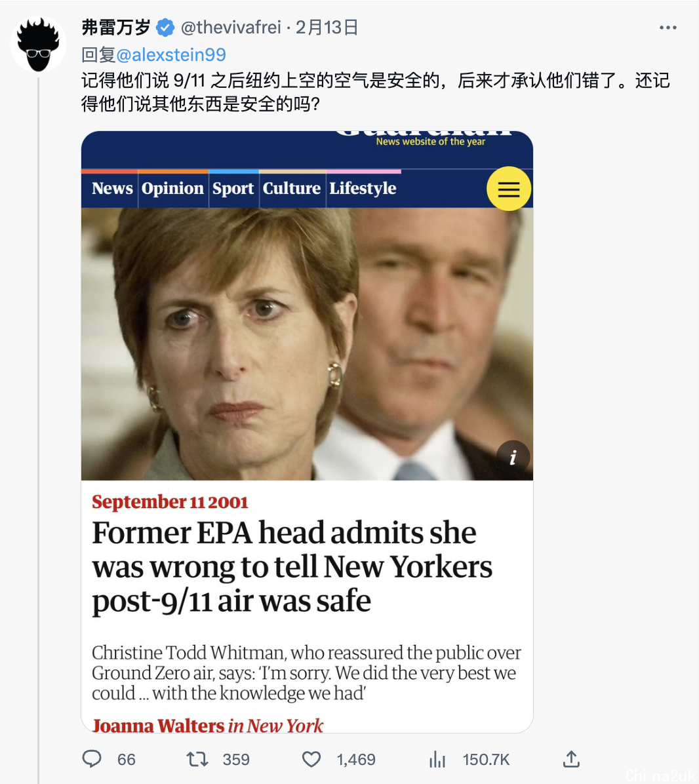This screenshot has width=699, height=784.
Task: Open the flame-haired profile avatar
Action: [x=39, y=44]
